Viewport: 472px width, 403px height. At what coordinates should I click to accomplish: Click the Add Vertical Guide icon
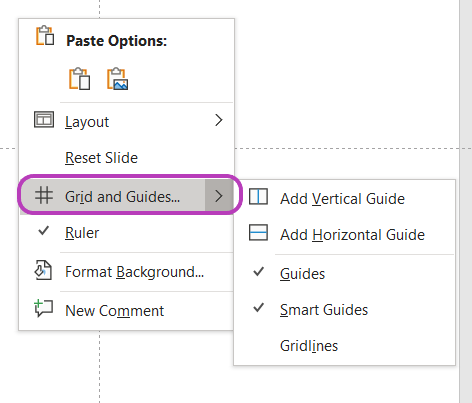(258, 197)
